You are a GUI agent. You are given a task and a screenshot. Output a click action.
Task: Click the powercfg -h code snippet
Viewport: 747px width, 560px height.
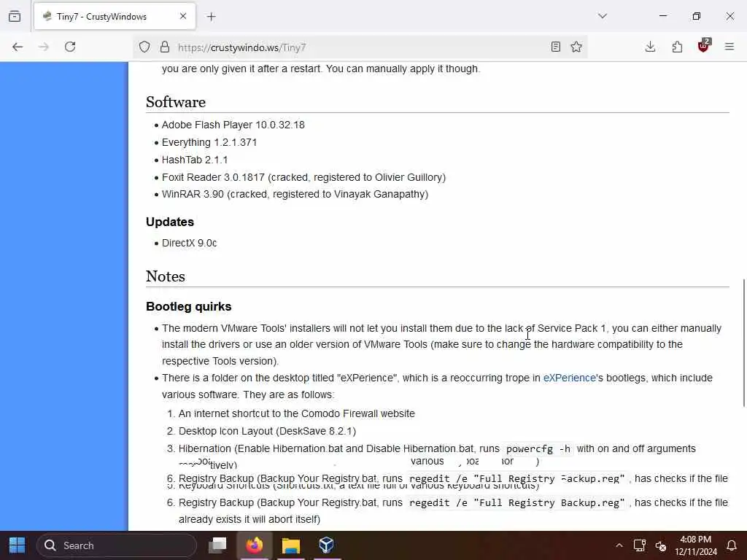point(538,449)
